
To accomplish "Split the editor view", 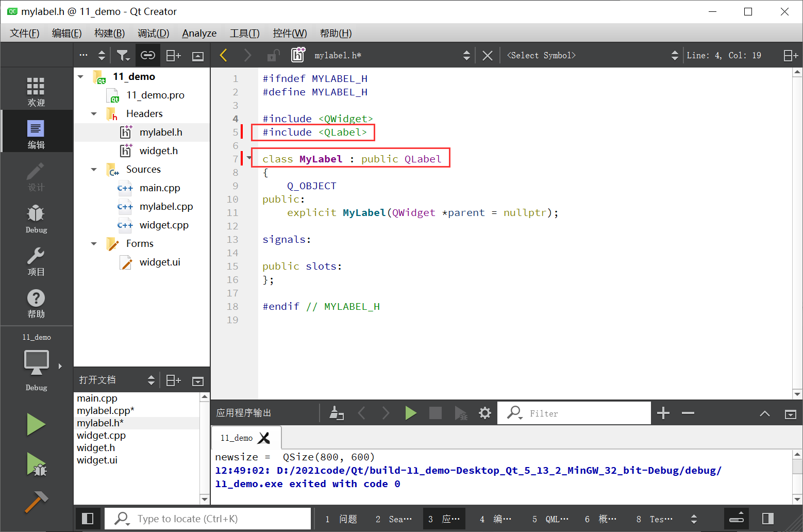I will pyautogui.click(x=791, y=56).
